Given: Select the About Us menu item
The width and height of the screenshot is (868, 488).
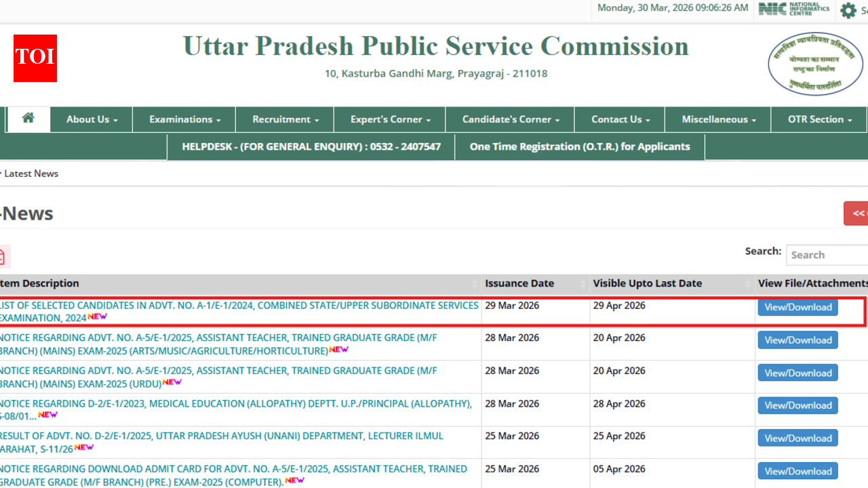Looking at the screenshot, I should pos(91,119).
